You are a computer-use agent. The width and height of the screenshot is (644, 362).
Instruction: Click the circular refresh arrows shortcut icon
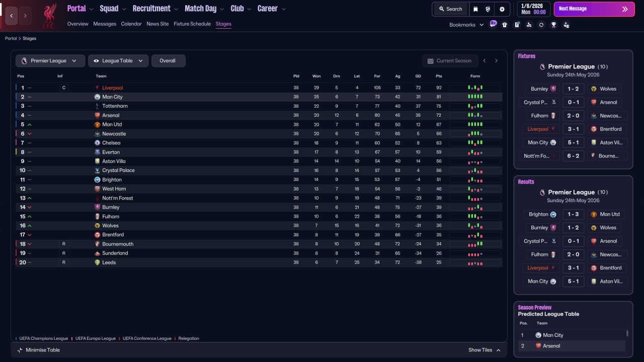(x=541, y=25)
